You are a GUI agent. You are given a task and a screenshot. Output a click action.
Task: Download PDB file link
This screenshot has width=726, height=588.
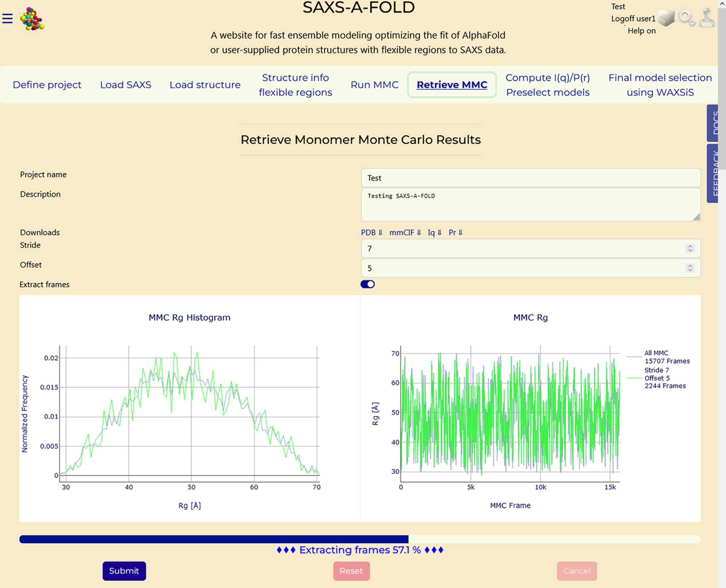point(372,232)
